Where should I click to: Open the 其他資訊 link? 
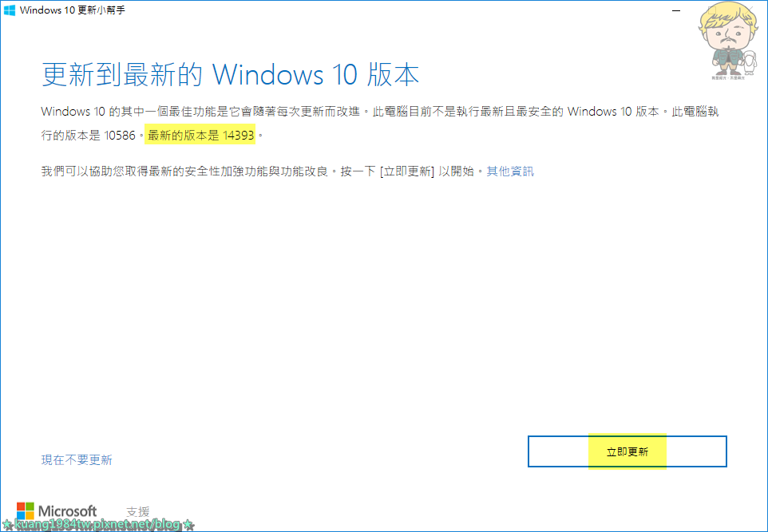pyautogui.click(x=510, y=171)
